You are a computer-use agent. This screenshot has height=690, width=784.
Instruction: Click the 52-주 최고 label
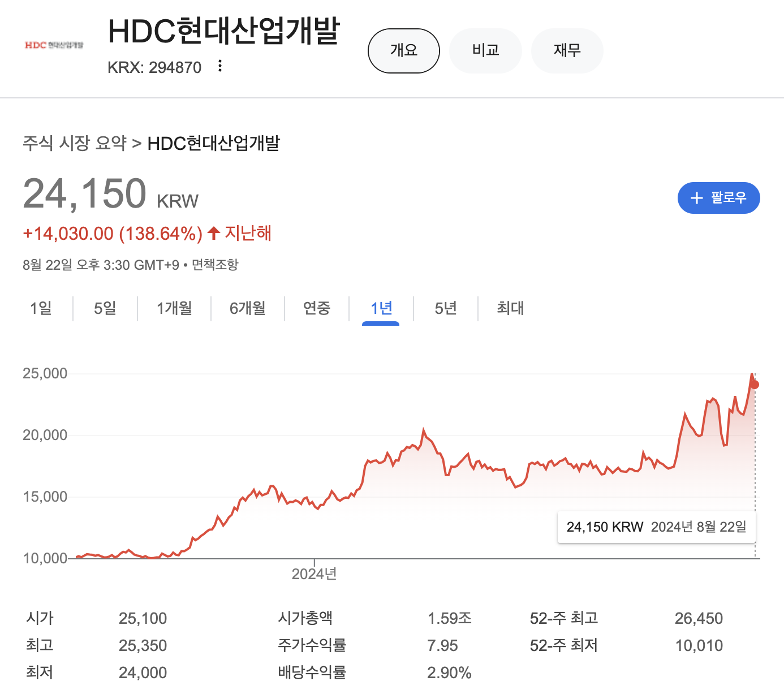tap(564, 618)
